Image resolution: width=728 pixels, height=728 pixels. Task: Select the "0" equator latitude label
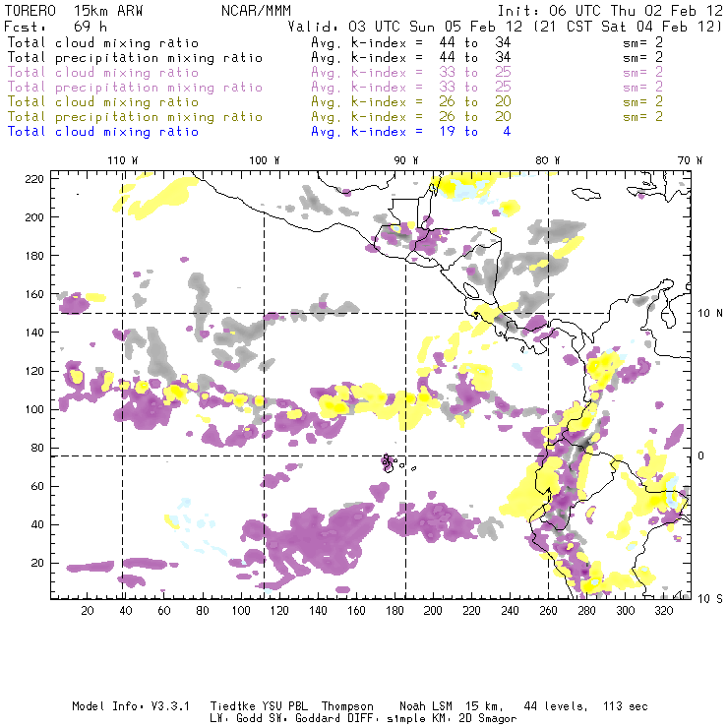pos(701,455)
